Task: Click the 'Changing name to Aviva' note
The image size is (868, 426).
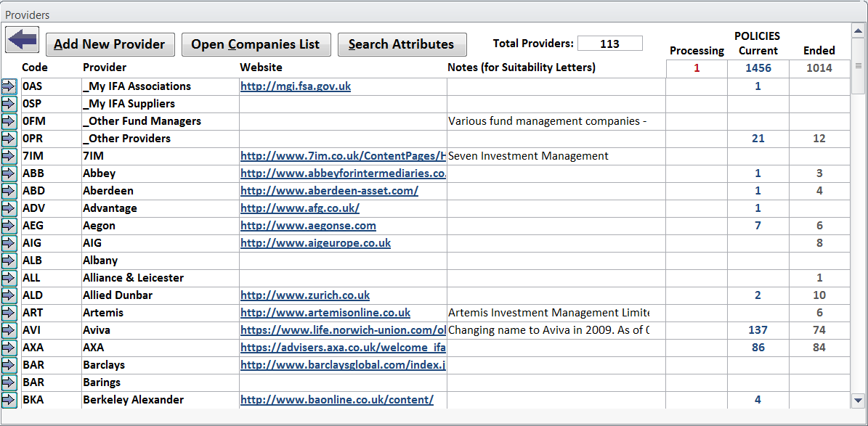Action: pos(548,330)
